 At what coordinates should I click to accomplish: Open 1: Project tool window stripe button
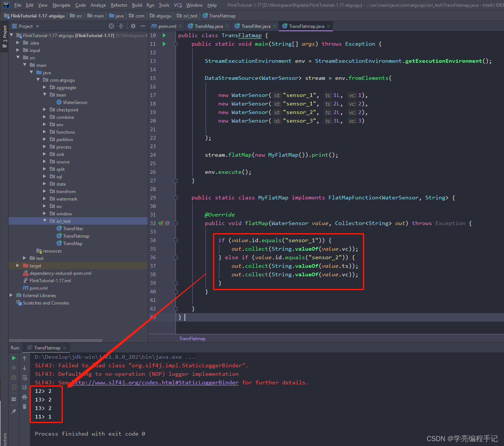click(4, 36)
